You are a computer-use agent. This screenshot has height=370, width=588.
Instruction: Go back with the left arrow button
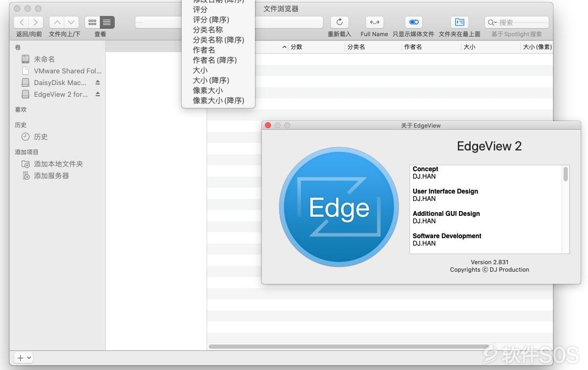[21, 22]
